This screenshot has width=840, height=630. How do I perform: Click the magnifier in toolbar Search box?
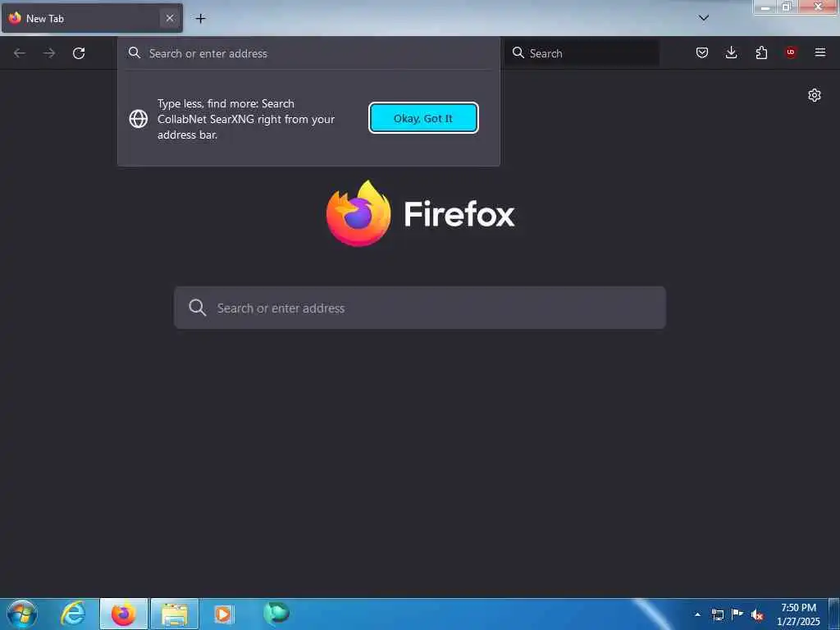(518, 52)
